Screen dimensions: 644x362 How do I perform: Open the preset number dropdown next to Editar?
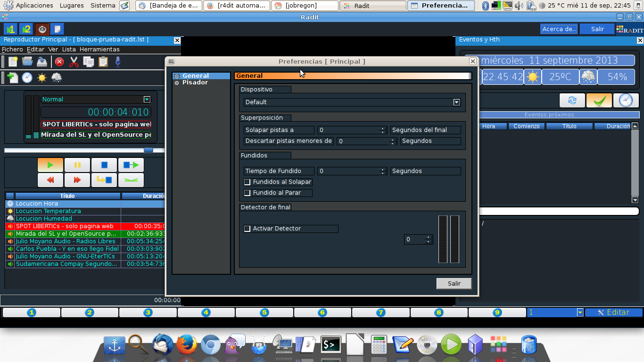(x=579, y=312)
